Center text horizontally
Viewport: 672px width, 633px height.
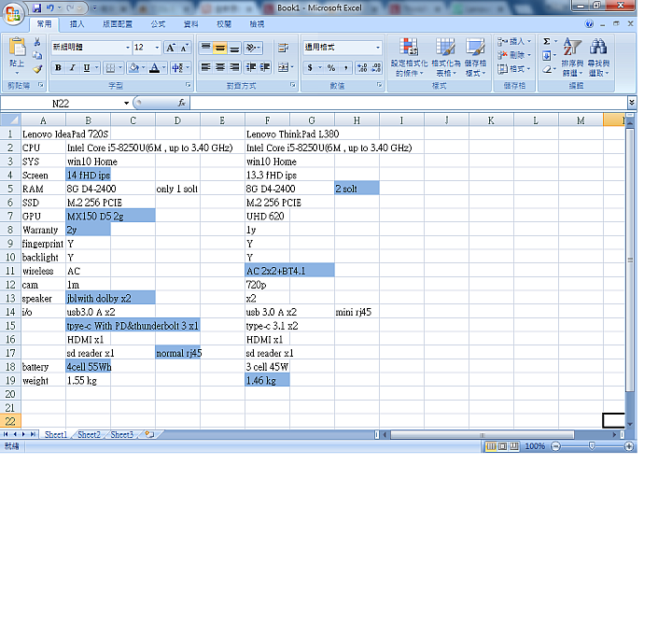pos(220,67)
